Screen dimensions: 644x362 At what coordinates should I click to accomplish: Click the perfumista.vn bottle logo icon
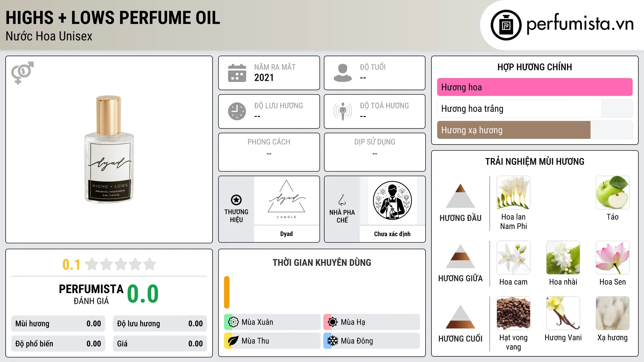pyautogui.click(x=506, y=25)
